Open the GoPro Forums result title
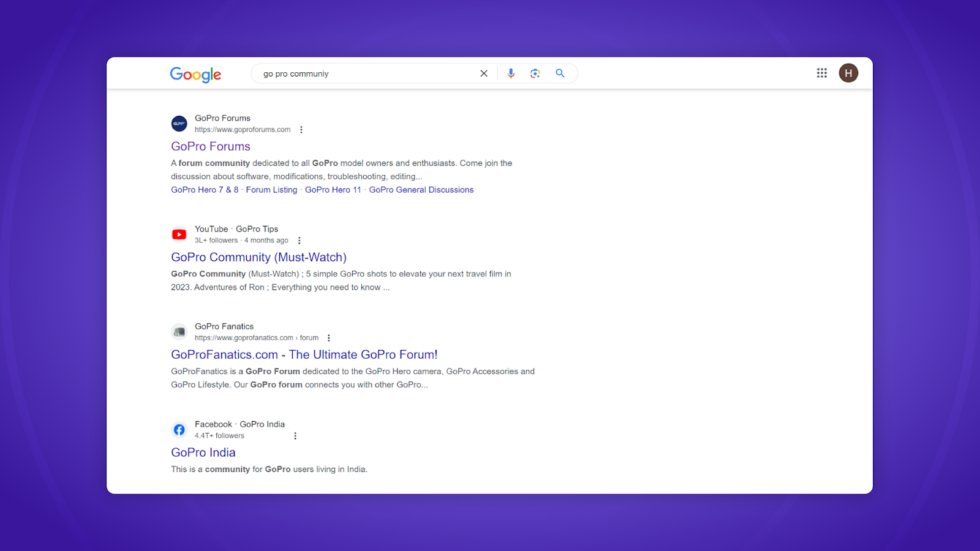This screenshot has width=980, height=551. click(x=211, y=146)
